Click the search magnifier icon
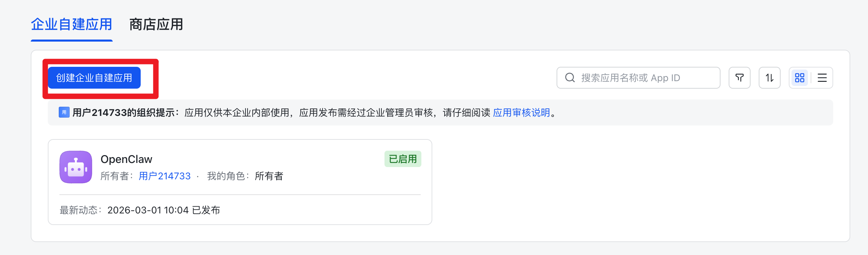The image size is (868, 255). 570,78
